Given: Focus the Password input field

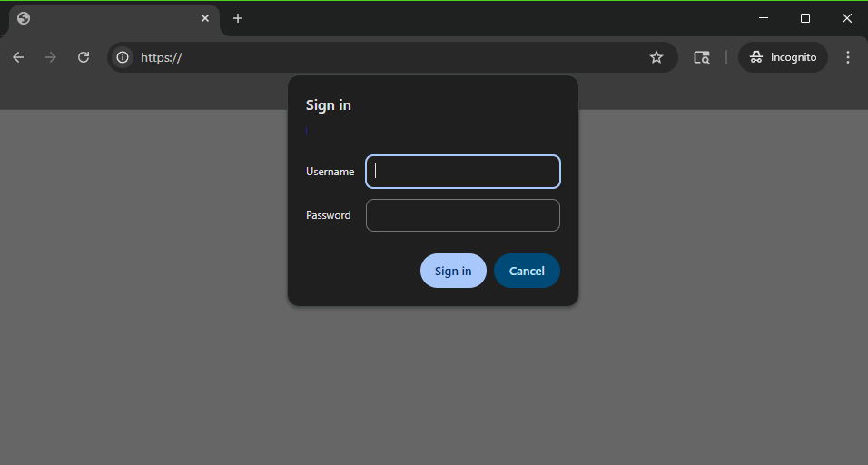Looking at the screenshot, I should point(463,215).
